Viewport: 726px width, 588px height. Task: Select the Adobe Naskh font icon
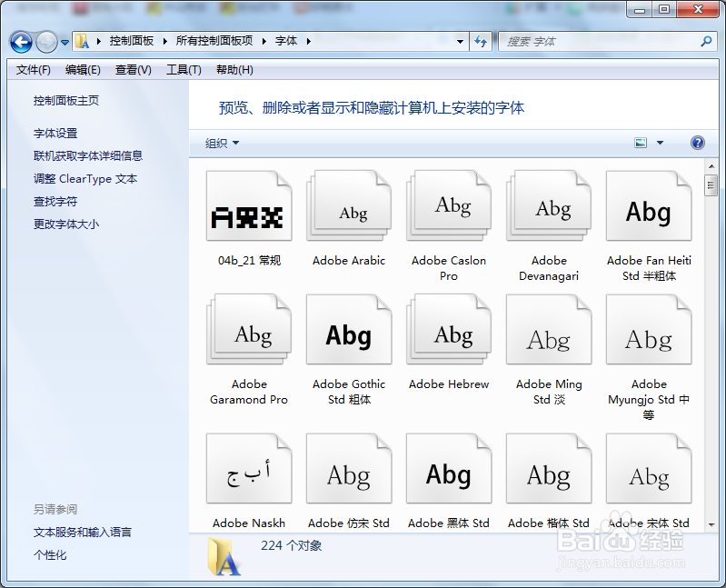tap(249, 469)
